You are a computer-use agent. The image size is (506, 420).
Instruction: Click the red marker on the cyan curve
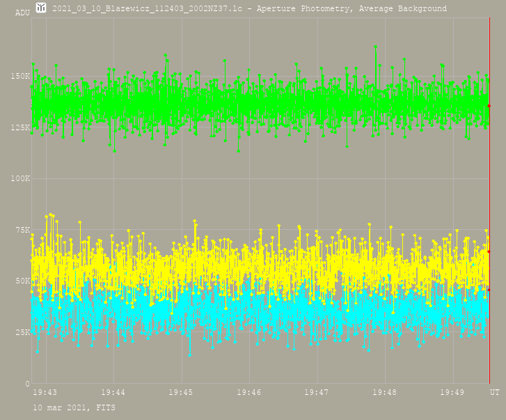(x=489, y=290)
